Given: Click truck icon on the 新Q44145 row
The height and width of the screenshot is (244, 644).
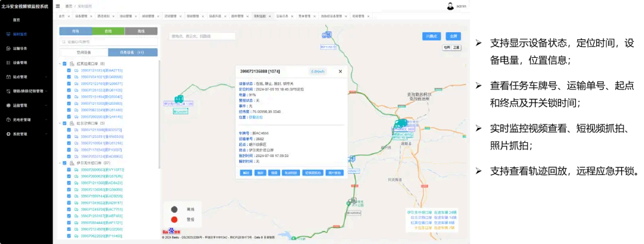Looking at the screenshot, I should [x=76, y=117].
